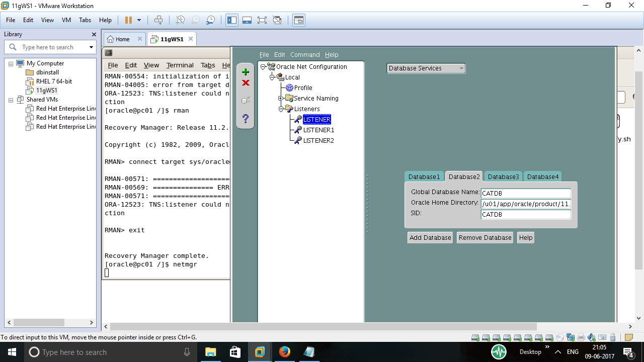Screen dimensions: 644x362
Task: Click the printer device status icon
Action: click(x=581, y=337)
